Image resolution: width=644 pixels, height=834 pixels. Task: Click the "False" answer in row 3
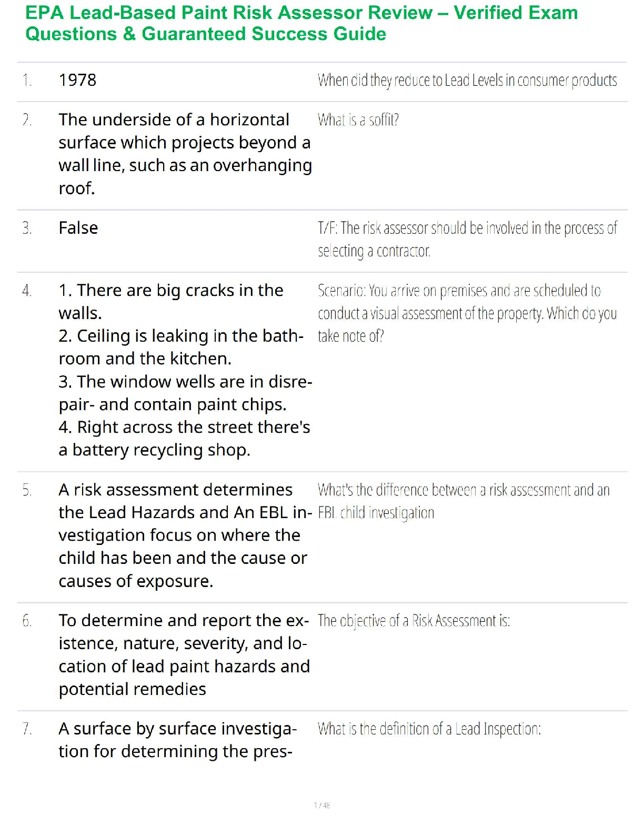(x=78, y=228)
